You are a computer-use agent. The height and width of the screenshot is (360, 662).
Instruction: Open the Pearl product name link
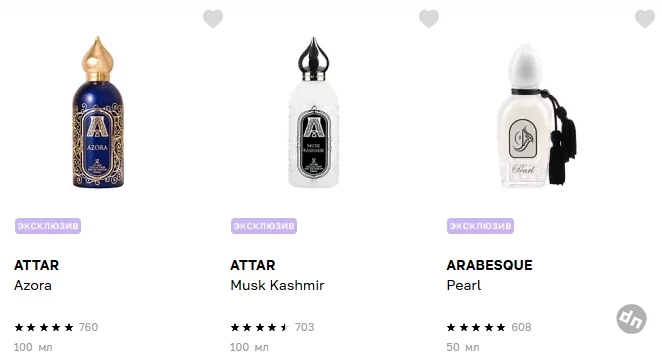pos(464,285)
